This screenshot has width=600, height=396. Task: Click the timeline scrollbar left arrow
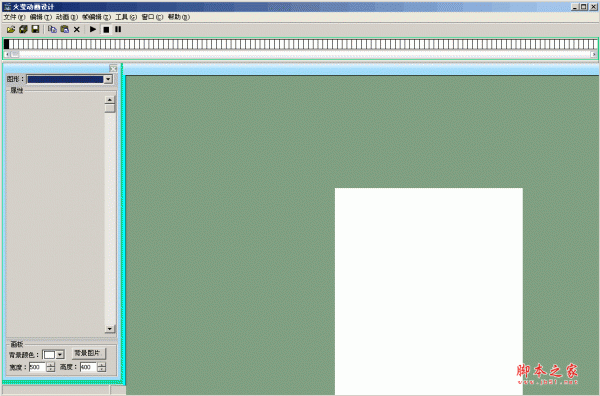tap(7, 55)
